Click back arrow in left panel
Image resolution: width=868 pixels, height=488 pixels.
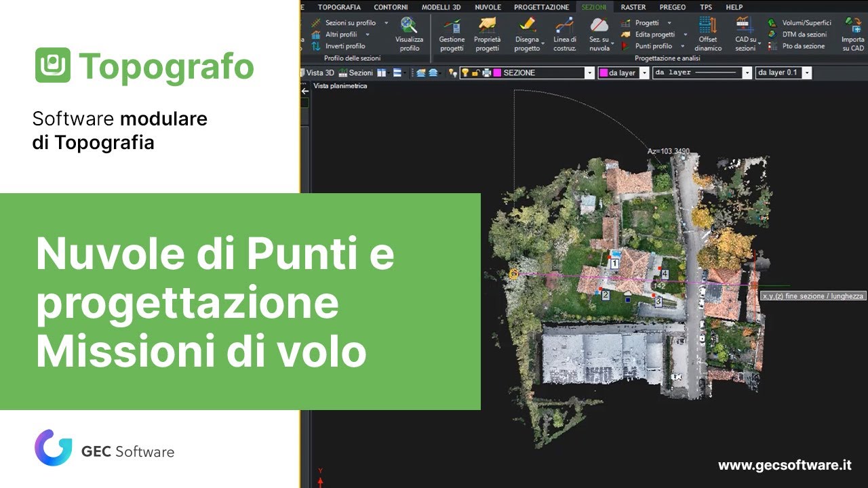click(305, 90)
